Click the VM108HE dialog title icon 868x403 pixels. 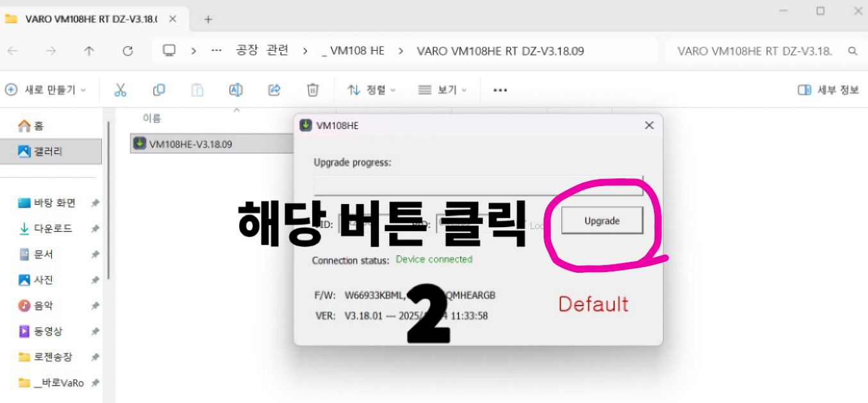[306, 125]
